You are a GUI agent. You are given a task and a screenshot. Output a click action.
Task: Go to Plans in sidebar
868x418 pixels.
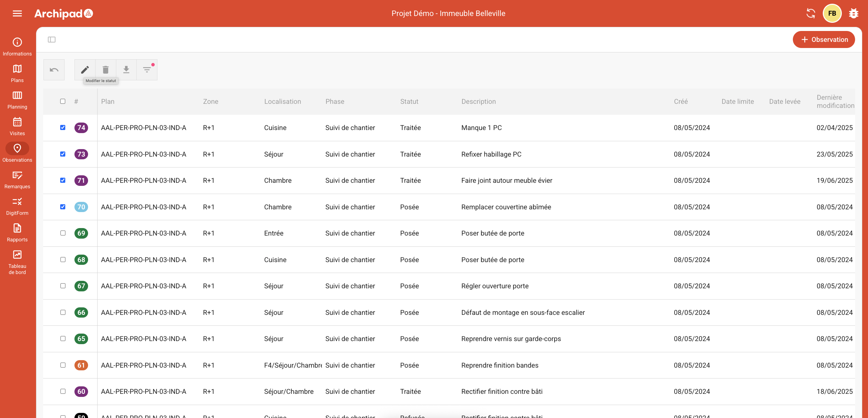17,73
